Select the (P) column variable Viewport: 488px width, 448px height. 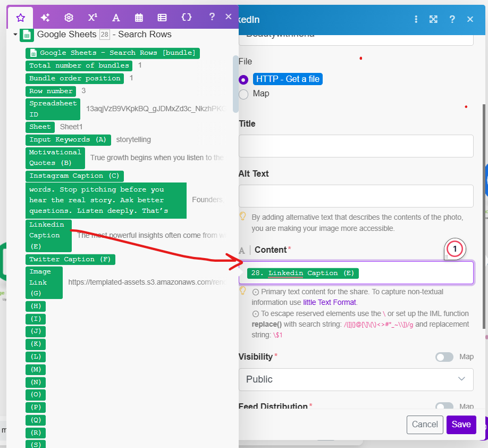click(x=36, y=408)
